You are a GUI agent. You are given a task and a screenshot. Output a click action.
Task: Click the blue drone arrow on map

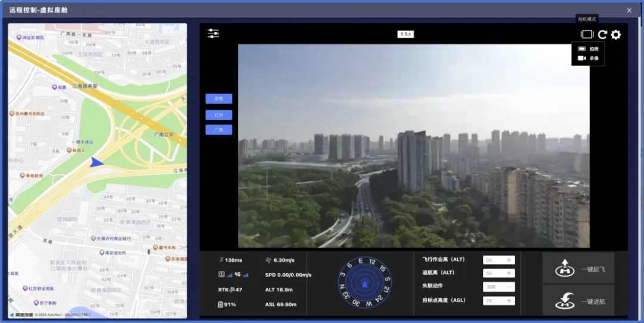pyautogui.click(x=97, y=162)
